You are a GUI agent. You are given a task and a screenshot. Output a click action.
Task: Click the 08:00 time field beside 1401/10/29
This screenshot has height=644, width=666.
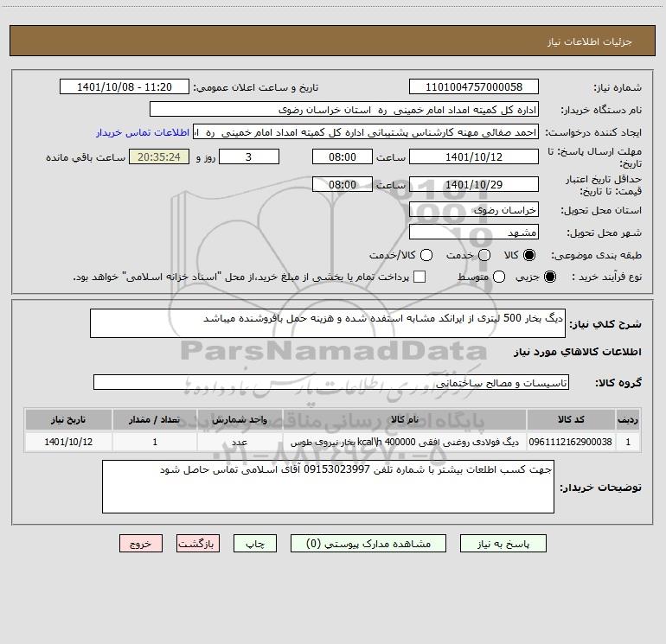click(343, 185)
